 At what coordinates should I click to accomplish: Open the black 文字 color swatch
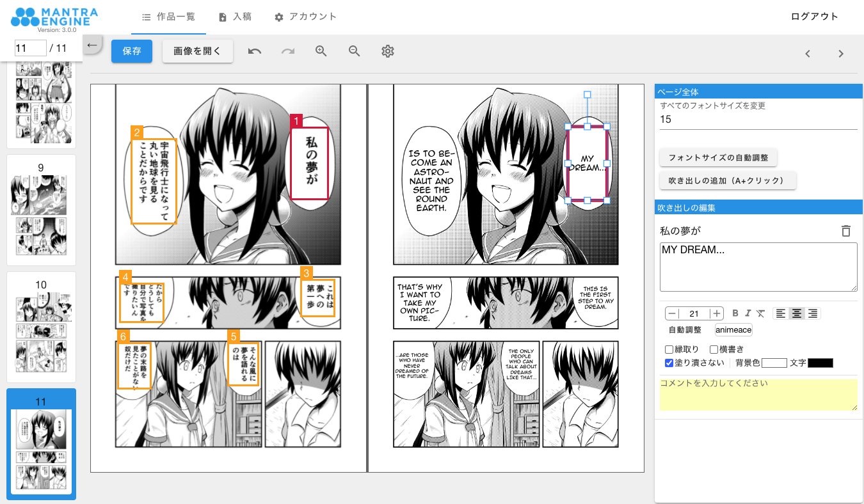[x=820, y=363]
